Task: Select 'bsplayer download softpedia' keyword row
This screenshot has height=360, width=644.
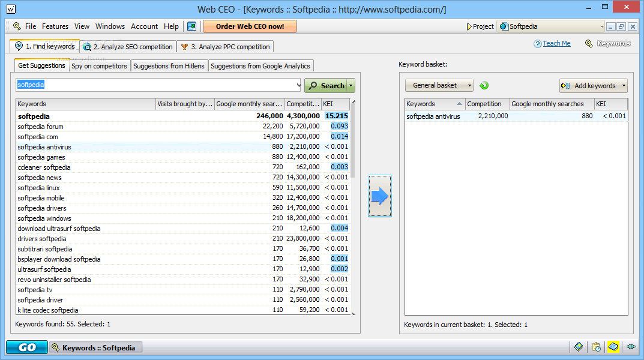Action: pos(183,259)
